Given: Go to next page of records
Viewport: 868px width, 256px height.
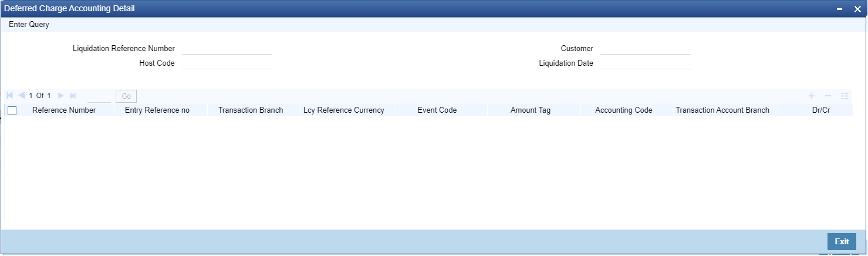Looking at the screenshot, I should pos(60,95).
